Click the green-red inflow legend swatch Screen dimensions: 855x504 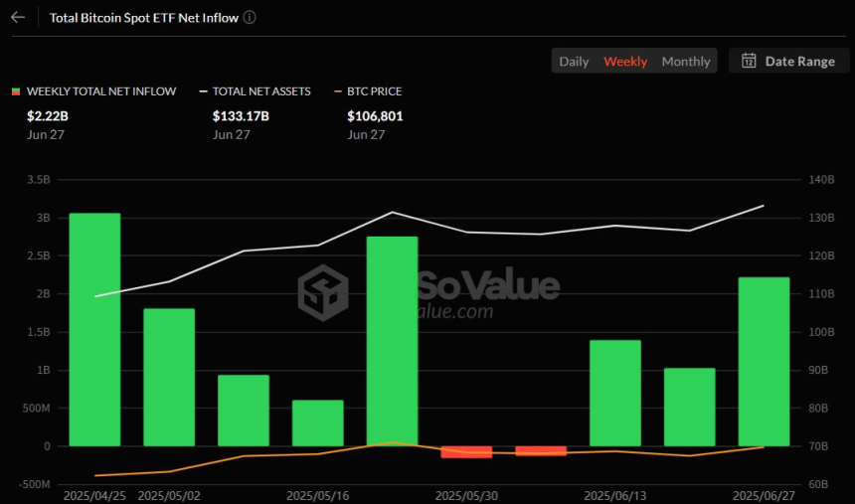click(x=15, y=91)
